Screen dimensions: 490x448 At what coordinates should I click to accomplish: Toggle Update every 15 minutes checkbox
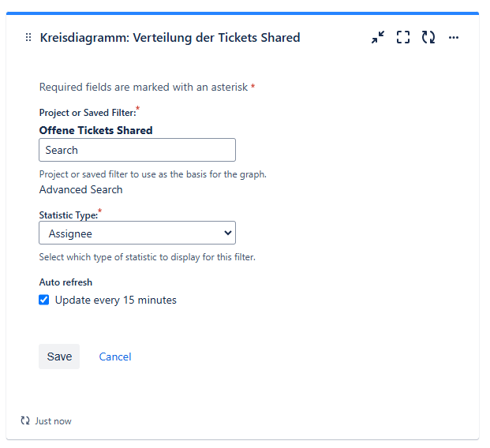tap(43, 300)
